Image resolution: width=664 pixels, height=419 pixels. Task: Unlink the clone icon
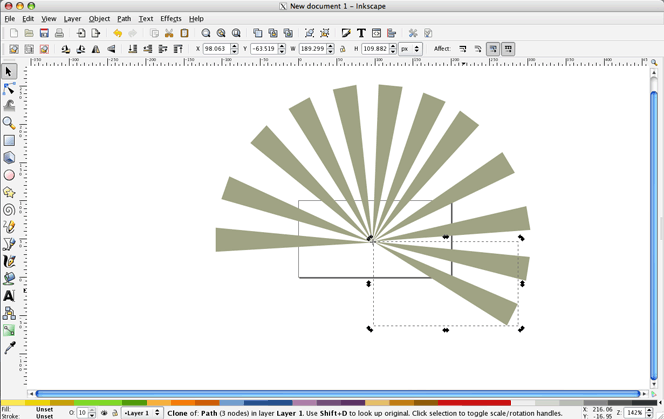[288, 33]
